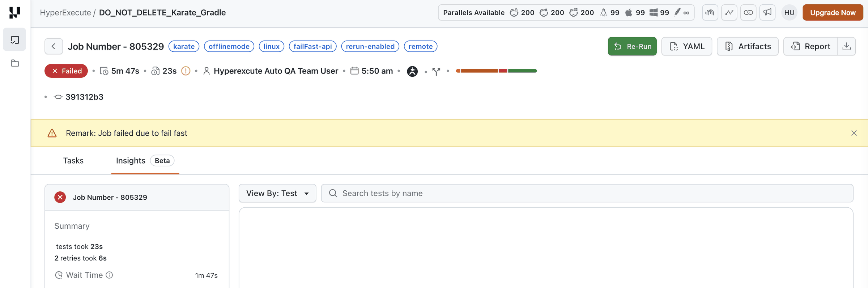Image resolution: width=868 pixels, height=288 pixels.
Task: Click the Hyperexcute Auto QA Team User name
Action: (276, 71)
